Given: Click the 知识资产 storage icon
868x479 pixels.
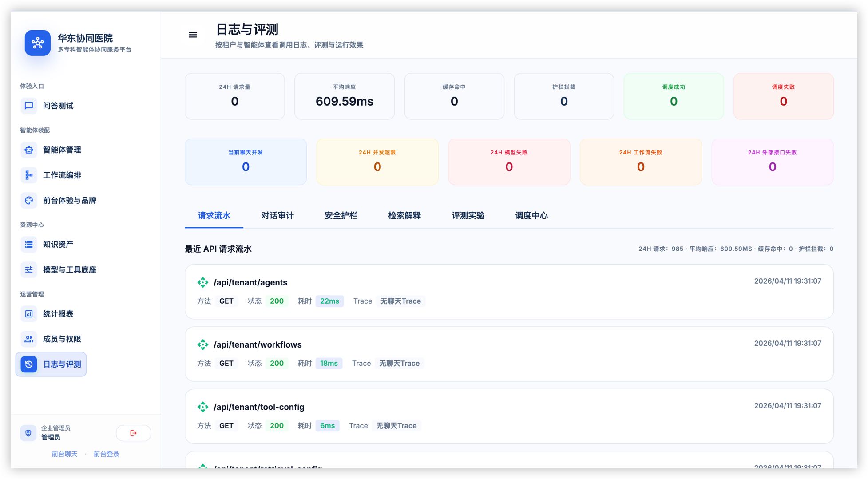Looking at the screenshot, I should pos(29,244).
